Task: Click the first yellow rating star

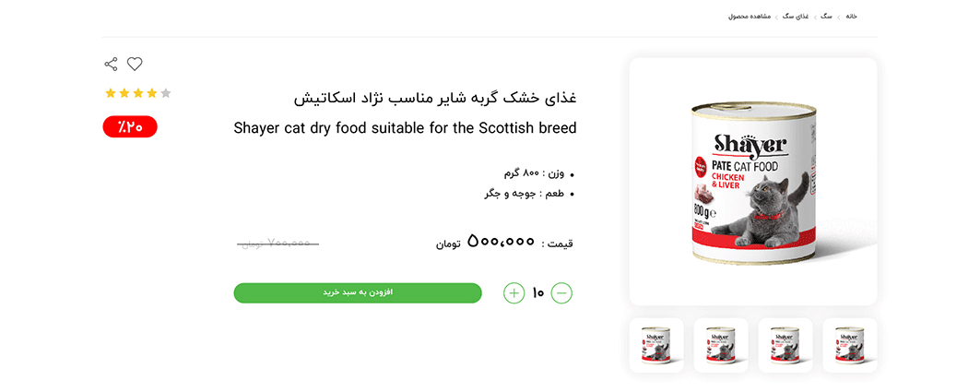Action: [111, 93]
